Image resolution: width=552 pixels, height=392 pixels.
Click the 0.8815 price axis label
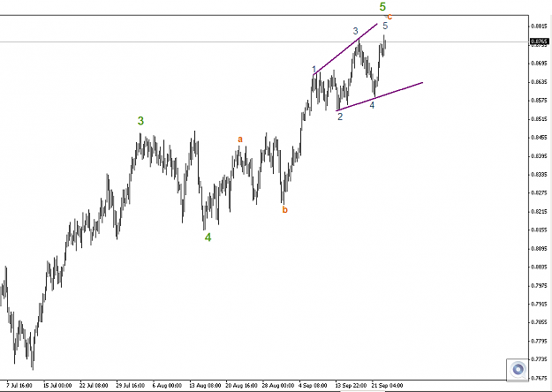point(539,26)
